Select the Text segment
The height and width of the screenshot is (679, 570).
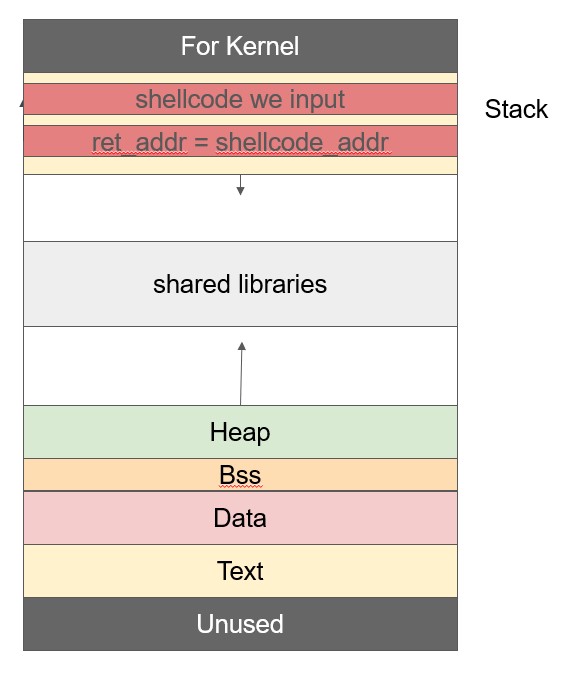pyautogui.click(x=240, y=571)
